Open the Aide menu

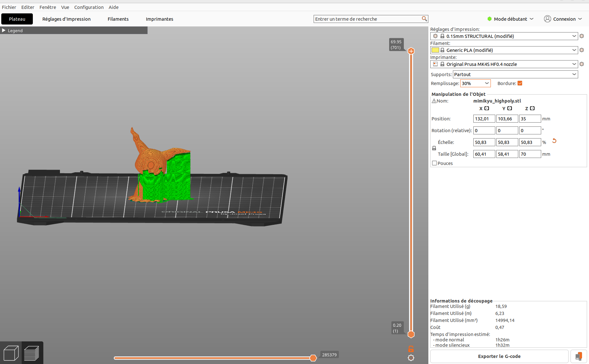113,7
